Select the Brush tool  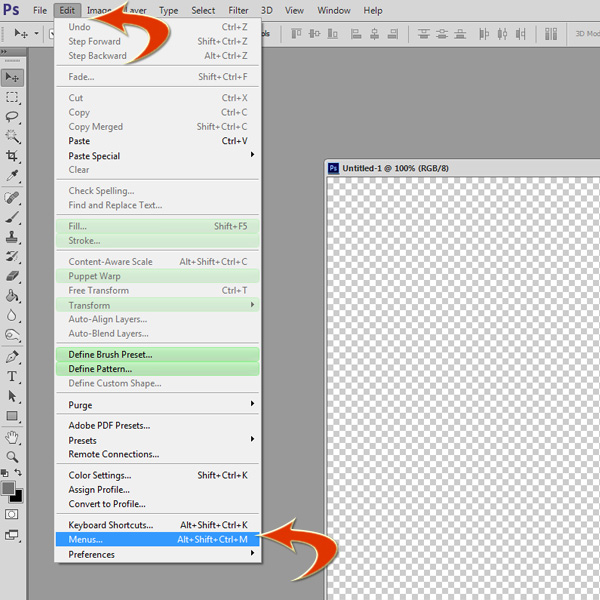(12, 218)
